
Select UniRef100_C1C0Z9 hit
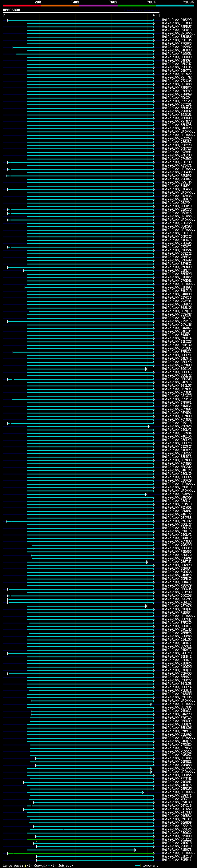click(177, 481)
